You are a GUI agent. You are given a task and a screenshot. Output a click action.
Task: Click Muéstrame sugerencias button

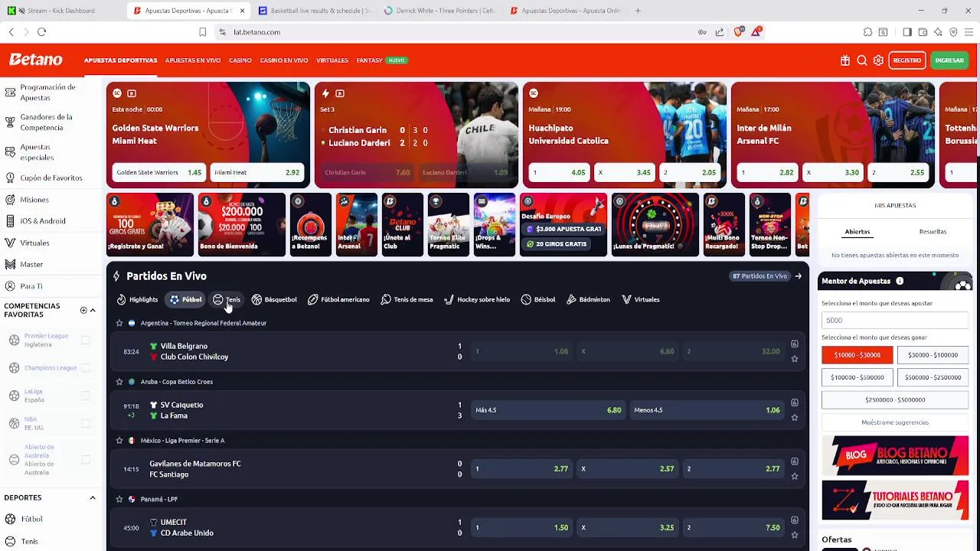pos(895,422)
